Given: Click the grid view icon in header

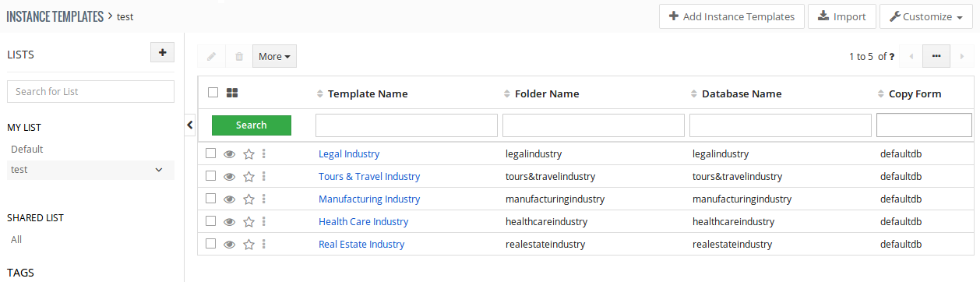Looking at the screenshot, I should [x=231, y=93].
